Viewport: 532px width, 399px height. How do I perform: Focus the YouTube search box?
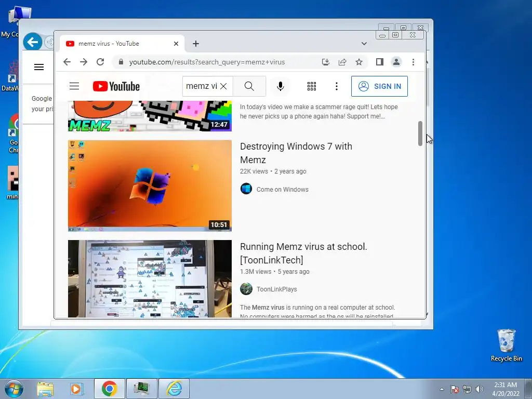click(x=201, y=86)
